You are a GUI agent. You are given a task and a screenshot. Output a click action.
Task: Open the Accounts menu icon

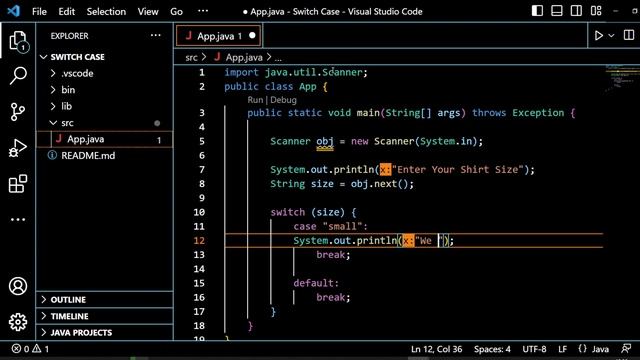click(18, 286)
